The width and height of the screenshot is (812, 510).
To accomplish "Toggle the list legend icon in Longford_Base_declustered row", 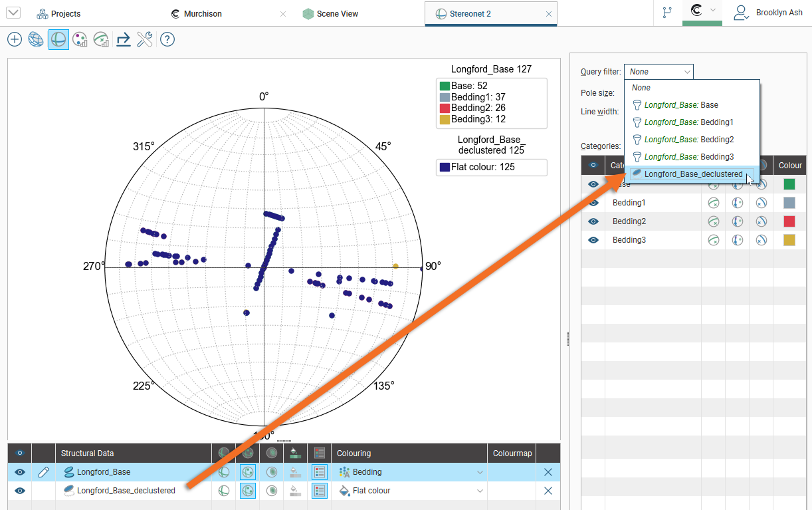I will [x=320, y=491].
